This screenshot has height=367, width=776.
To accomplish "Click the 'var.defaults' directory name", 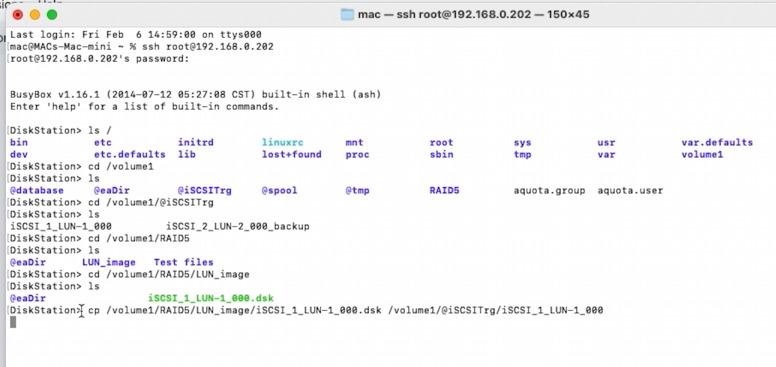I will pyautogui.click(x=717, y=142).
